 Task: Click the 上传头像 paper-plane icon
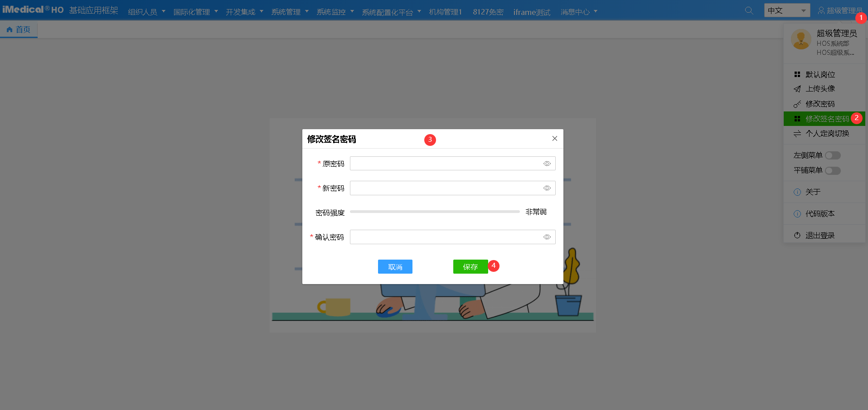pos(797,89)
